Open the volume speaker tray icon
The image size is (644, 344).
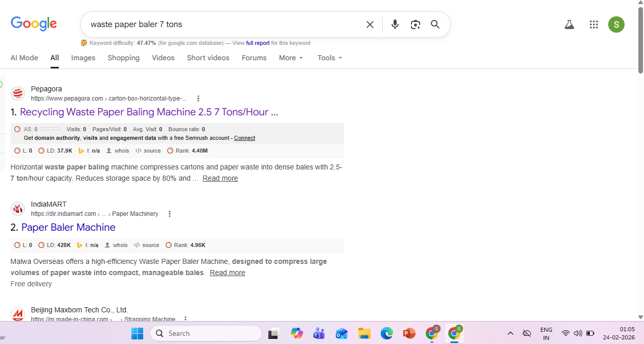pyautogui.click(x=578, y=333)
